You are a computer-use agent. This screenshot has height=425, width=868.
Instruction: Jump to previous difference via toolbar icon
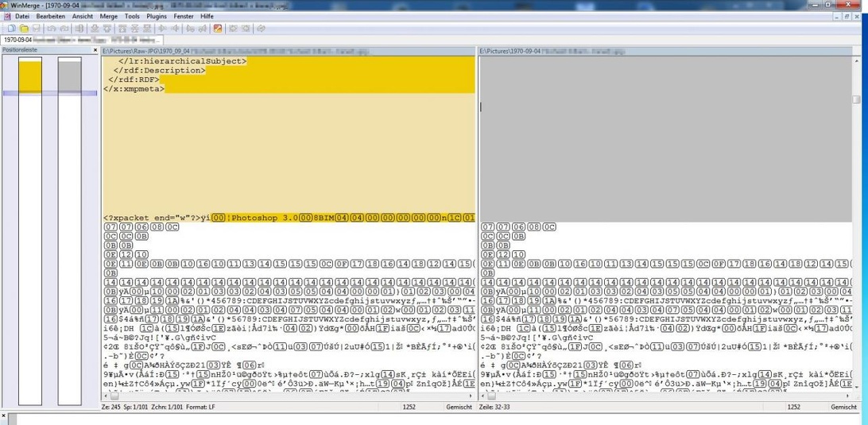pos(107,29)
